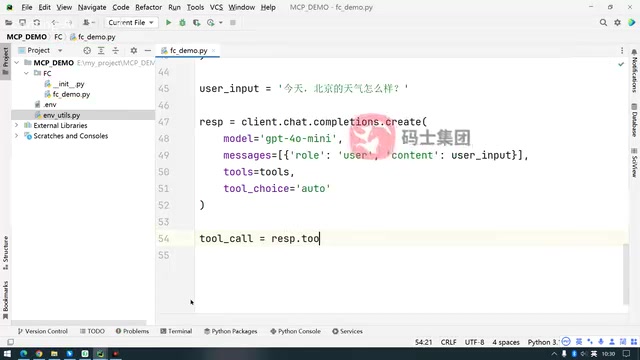Change UTF-8 encoding in status bar
Viewport: 640px width, 360px height.
(474, 342)
